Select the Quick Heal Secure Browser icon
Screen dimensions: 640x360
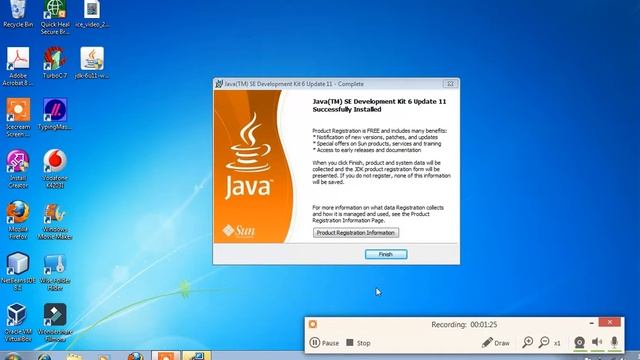[55, 17]
